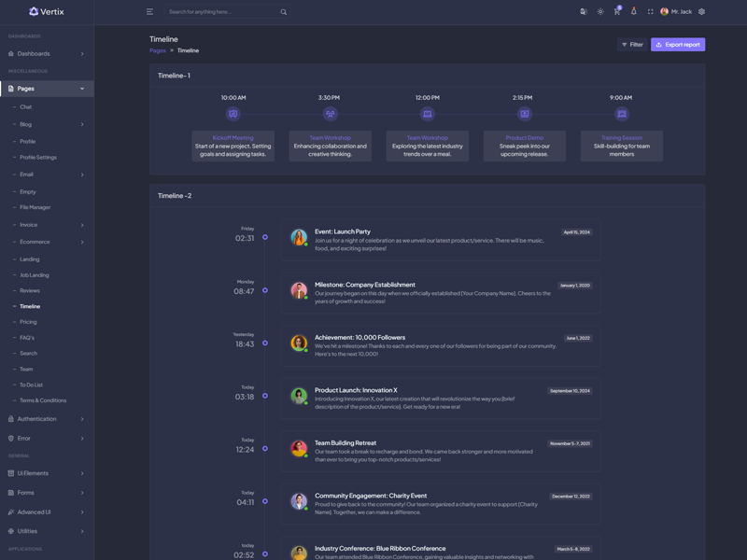Click the Vertix logo in header

click(x=47, y=12)
